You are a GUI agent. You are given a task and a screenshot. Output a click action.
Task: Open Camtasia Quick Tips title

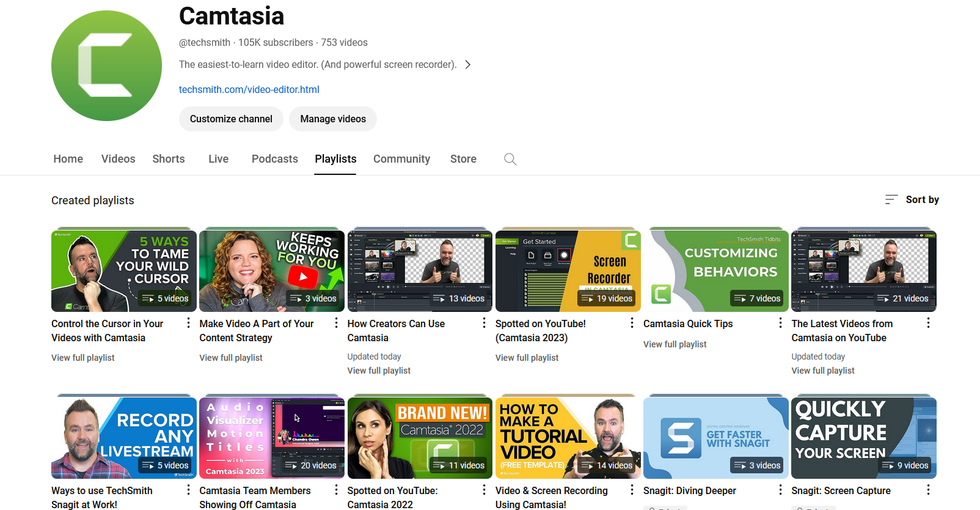click(x=688, y=323)
